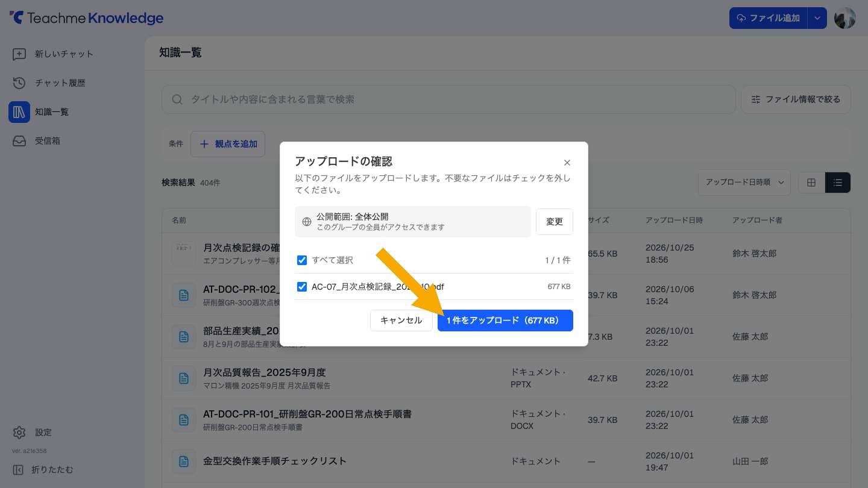Image resolution: width=868 pixels, height=488 pixels.
Task: Go to チャット履歴 in the sidebar
Action: [x=60, y=83]
